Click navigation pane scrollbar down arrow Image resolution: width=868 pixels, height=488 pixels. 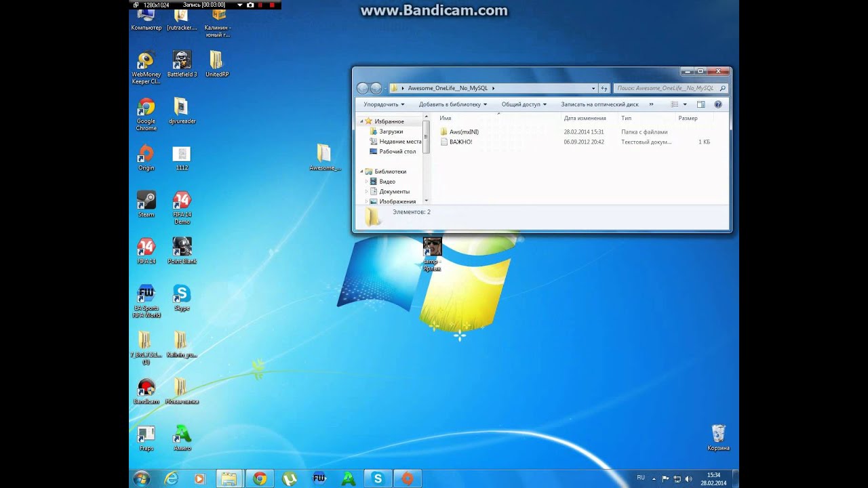pyautogui.click(x=427, y=201)
